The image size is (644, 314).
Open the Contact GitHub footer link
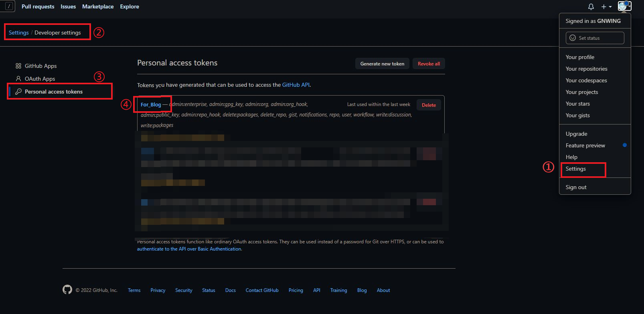coord(262,290)
